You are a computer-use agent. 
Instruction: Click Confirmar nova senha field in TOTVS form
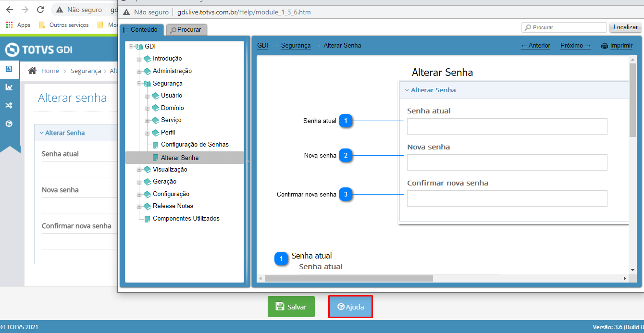pos(80,241)
